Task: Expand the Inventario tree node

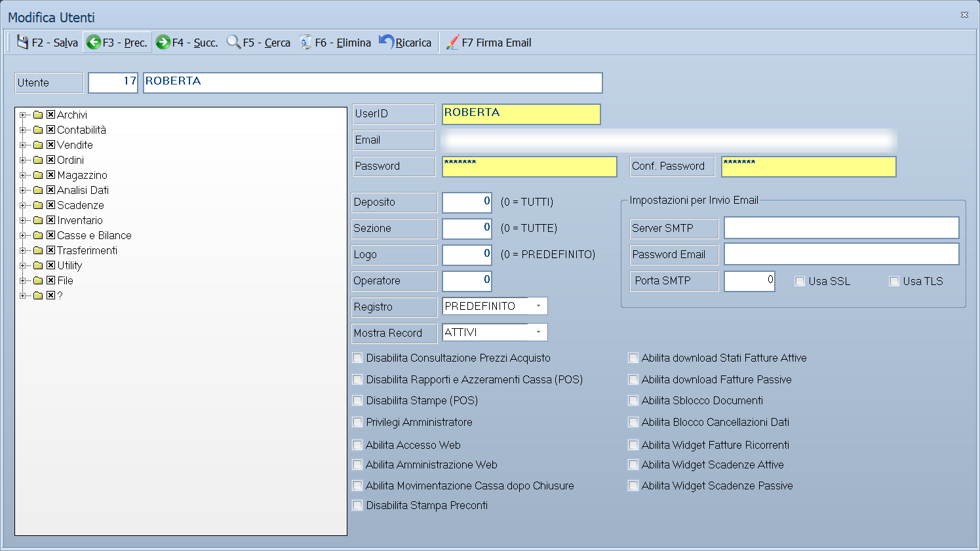Action: [23, 220]
